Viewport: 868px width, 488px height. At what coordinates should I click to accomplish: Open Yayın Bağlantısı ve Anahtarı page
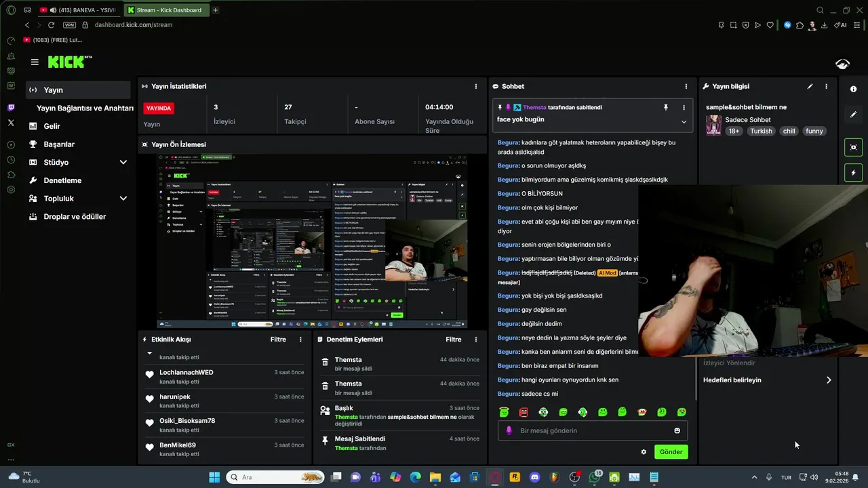[85, 108]
